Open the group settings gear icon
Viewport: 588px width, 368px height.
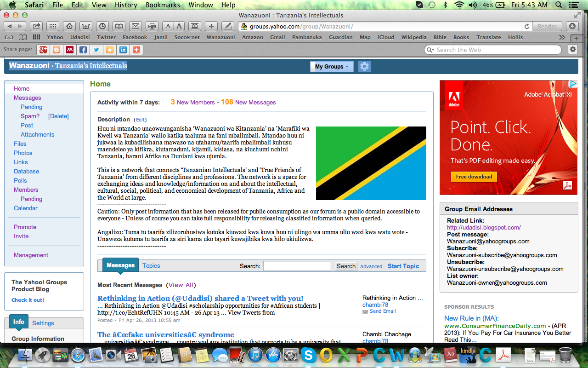[364, 67]
